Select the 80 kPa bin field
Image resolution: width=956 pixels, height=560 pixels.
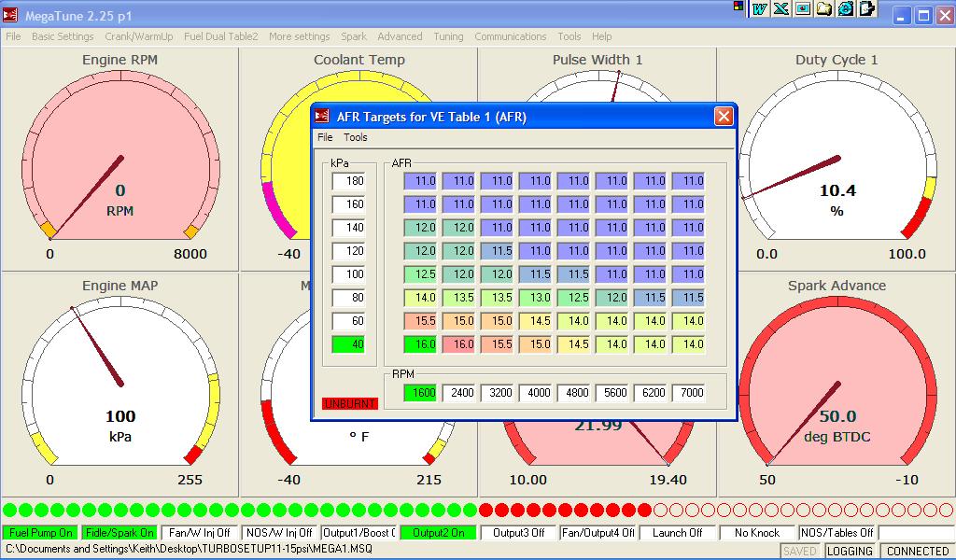coord(348,298)
